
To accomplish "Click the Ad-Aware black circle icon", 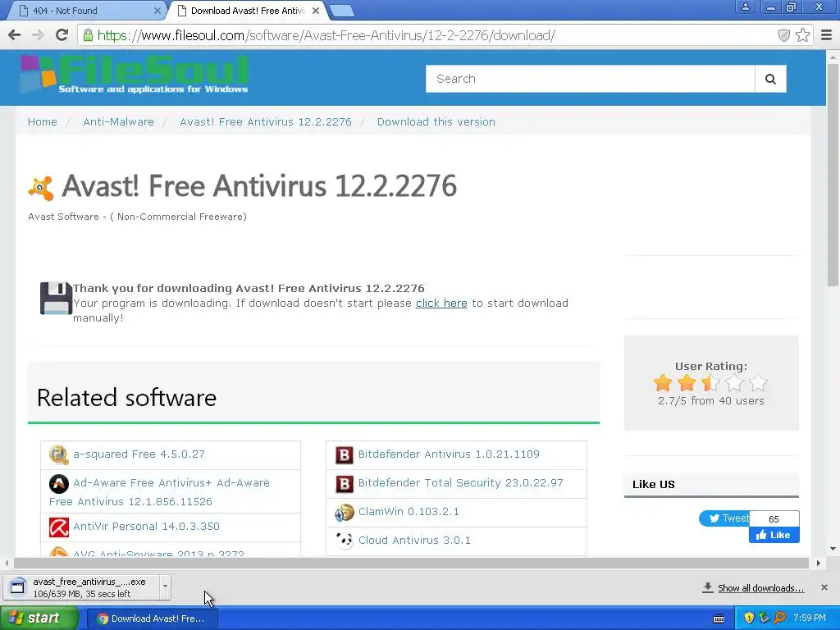I will (x=58, y=484).
